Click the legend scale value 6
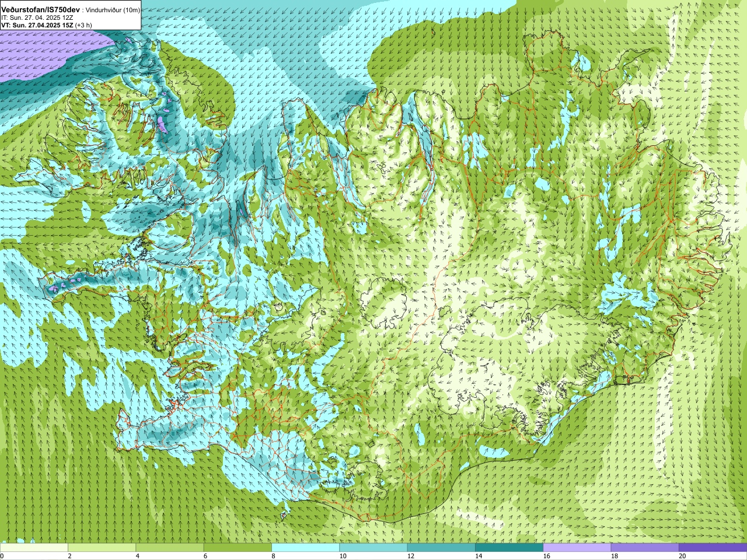The width and height of the screenshot is (747, 560). (x=205, y=556)
